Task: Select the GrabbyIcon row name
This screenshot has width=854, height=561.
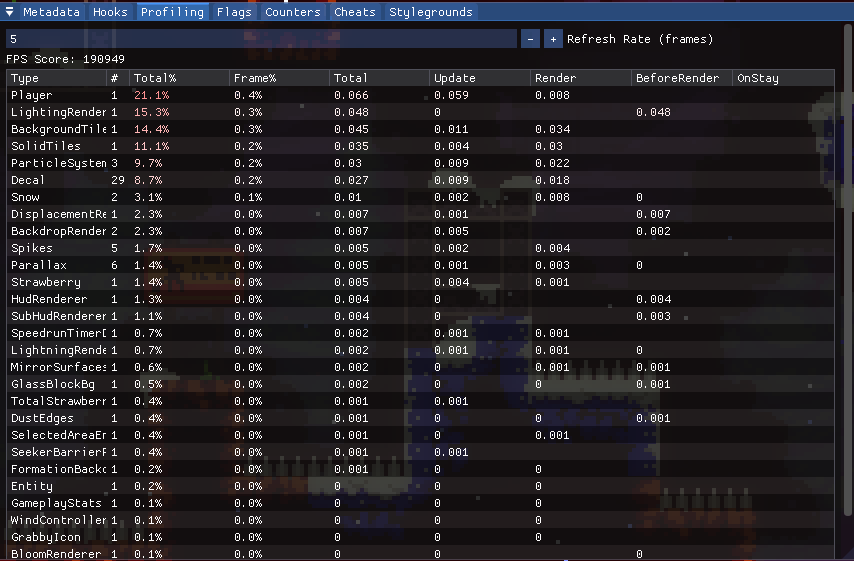Action: tap(46, 537)
